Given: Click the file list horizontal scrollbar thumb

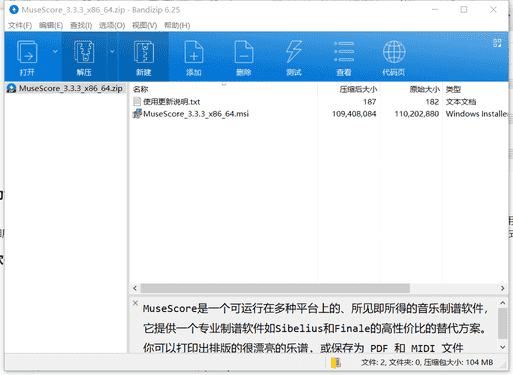Looking at the screenshot, I should [275, 288].
